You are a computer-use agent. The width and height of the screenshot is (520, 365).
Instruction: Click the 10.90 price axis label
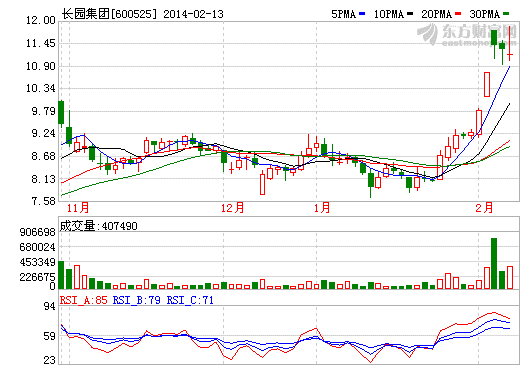pyautogui.click(x=41, y=66)
